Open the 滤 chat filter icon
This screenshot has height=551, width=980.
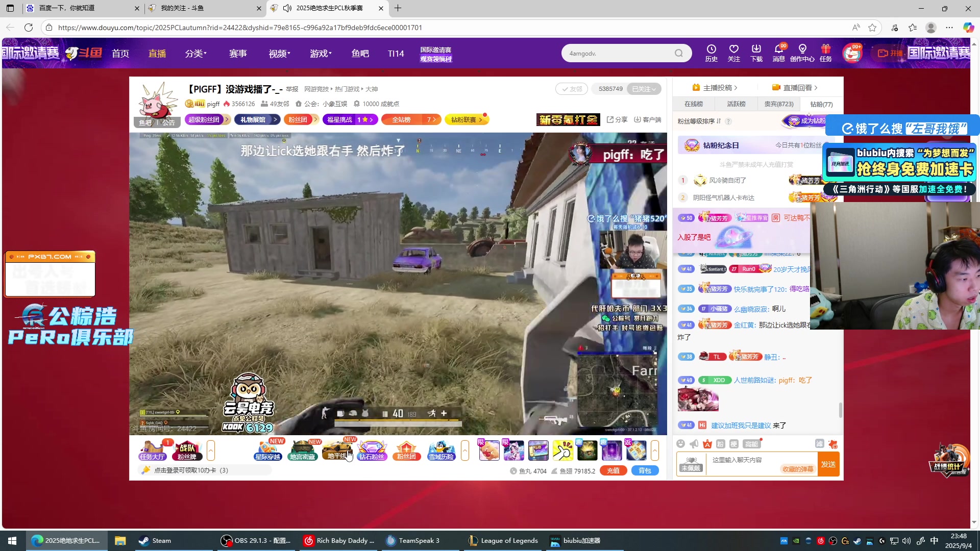[x=819, y=444]
